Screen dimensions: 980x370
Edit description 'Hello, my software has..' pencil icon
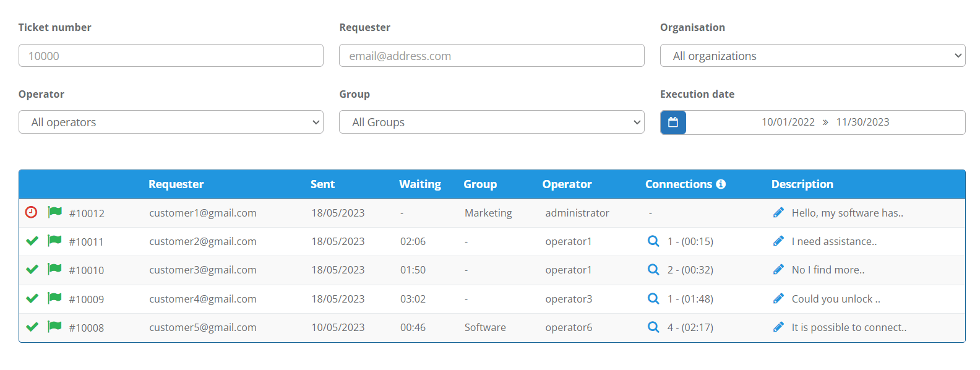(778, 213)
